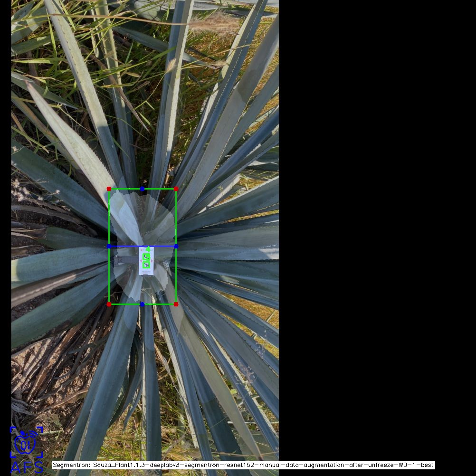
Task: Select the top-right red corner handle
Action: coord(176,189)
